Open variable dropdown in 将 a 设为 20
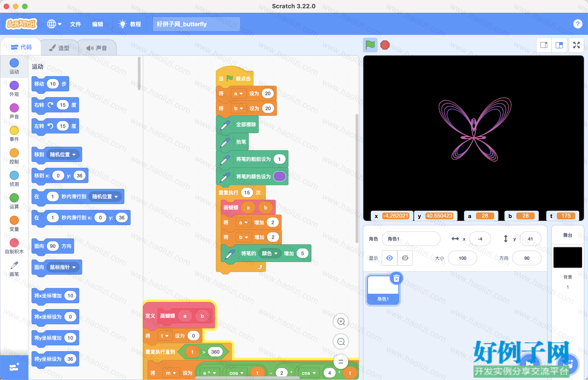588x380 pixels. [x=239, y=94]
